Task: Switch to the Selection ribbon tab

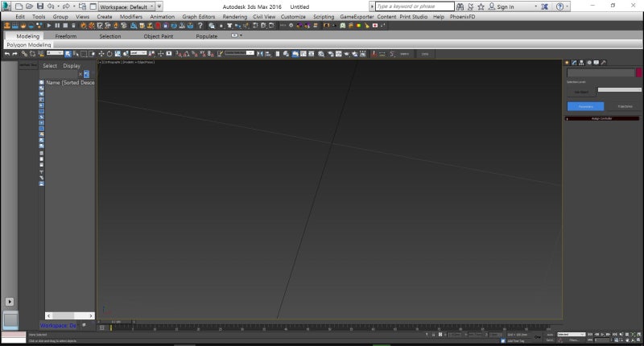Action: 110,36
